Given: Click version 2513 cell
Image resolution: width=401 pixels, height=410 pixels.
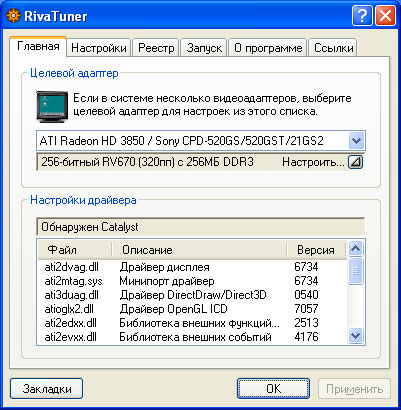Looking at the screenshot, I should (306, 323).
